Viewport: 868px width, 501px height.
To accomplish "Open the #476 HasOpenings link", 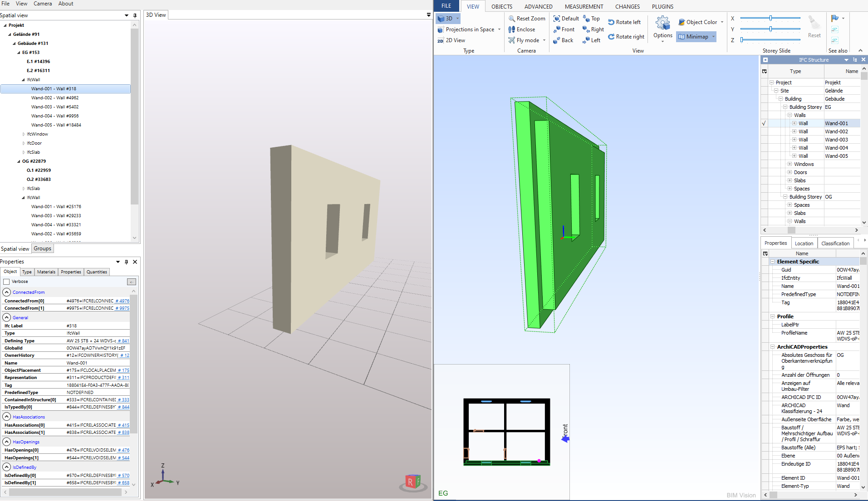I will pyautogui.click(x=123, y=450).
